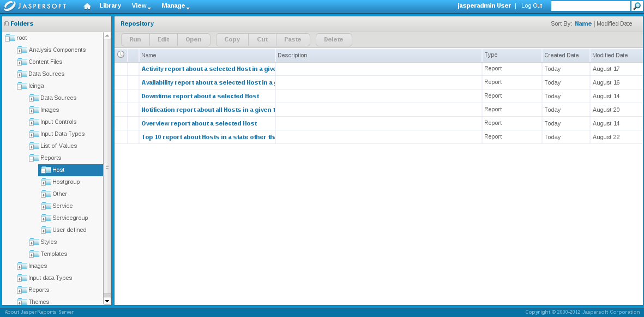Viewport: 644px width, 317px height.
Task: Open the View menu dropdown
Action: 141,6
